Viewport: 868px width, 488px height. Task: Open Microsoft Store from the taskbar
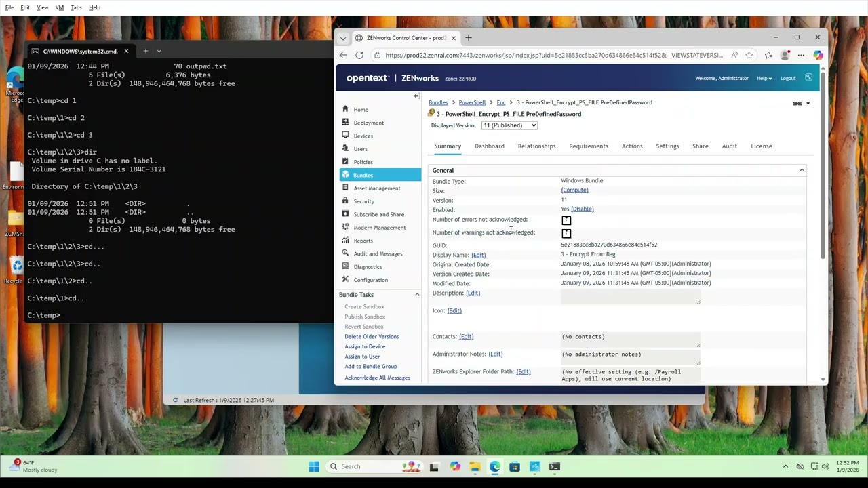tap(515, 466)
